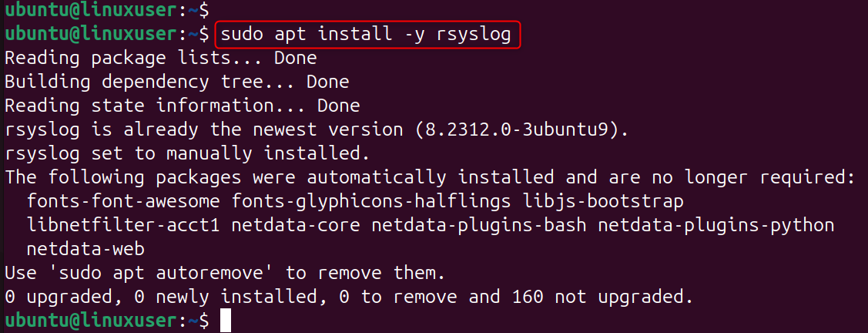Click the 'Building dependency tree... Done' line
Image resolution: width=868 pixels, height=333 pixels.
177,81
